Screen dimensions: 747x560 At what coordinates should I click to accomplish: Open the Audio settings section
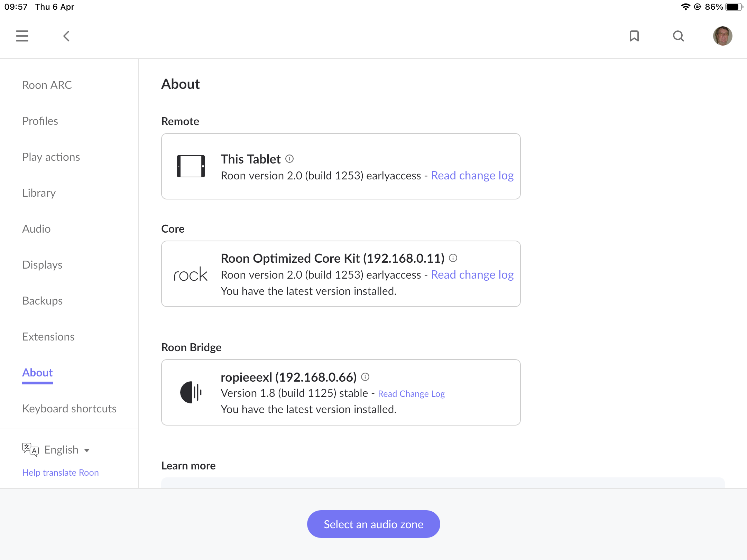point(36,229)
